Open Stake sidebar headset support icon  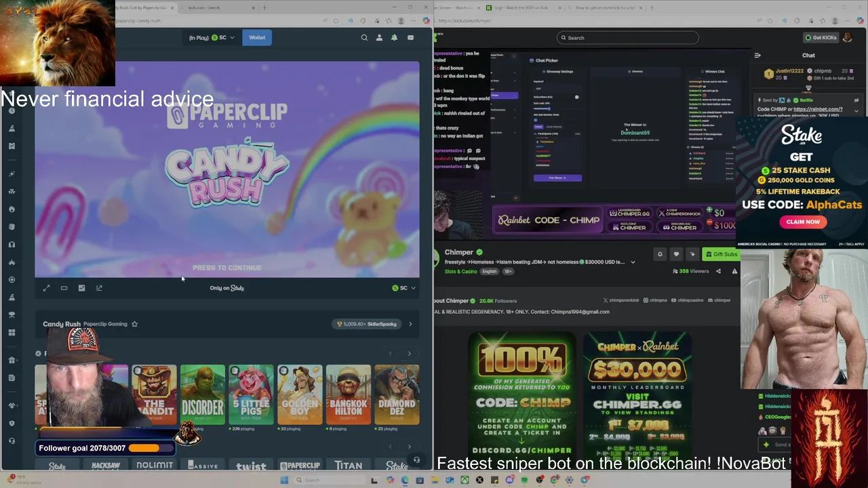click(12, 441)
